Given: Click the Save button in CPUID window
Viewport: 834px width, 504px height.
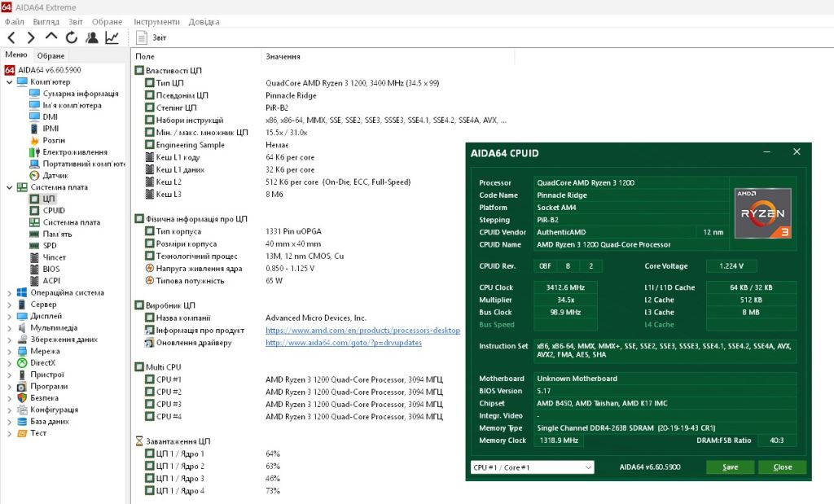Looking at the screenshot, I should tap(730, 467).
